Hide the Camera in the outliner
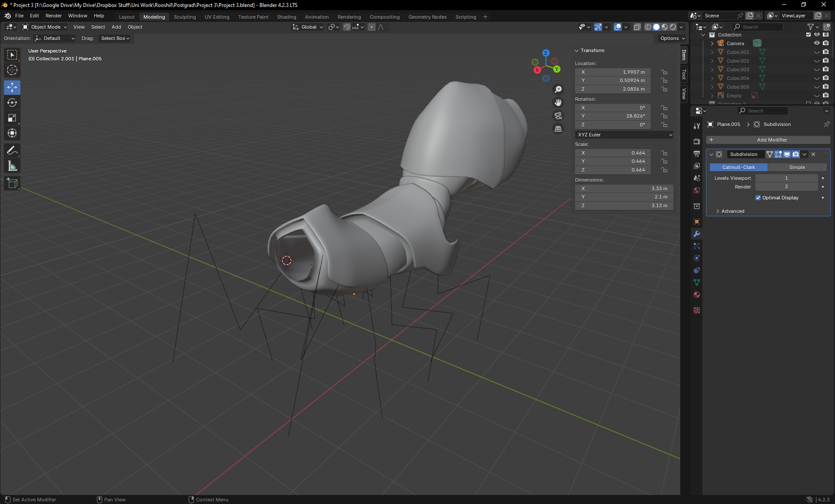The height and width of the screenshot is (504, 835). coord(817,43)
